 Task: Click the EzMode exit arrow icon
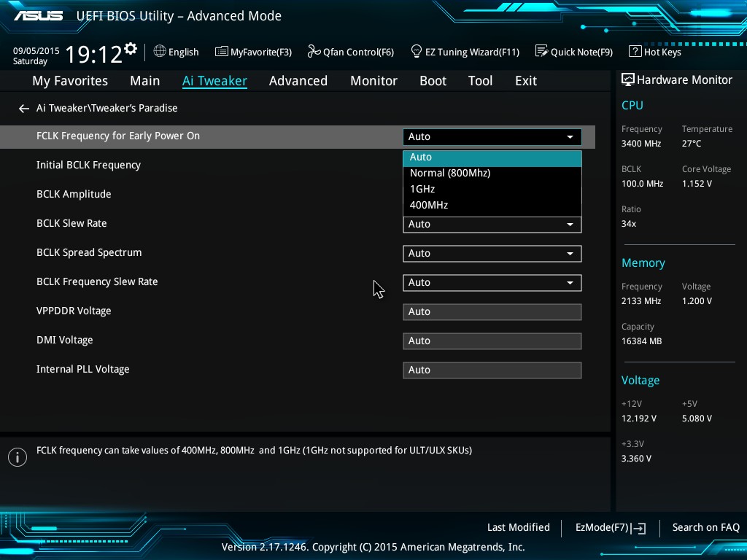click(x=638, y=528)
